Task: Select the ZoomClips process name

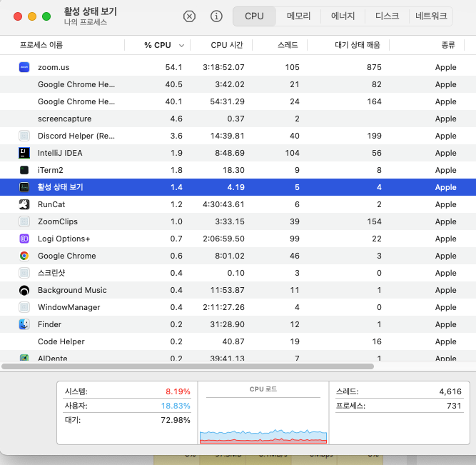Action: pyautogui.click(x=58, y=221)
